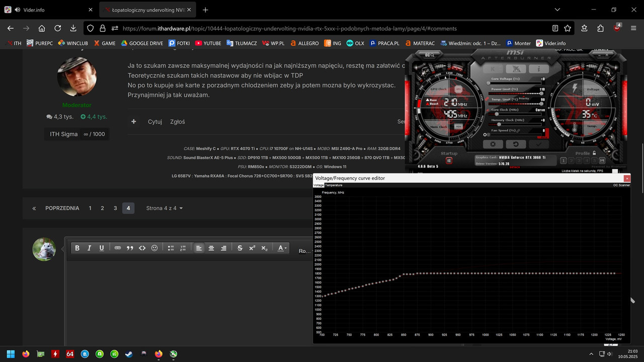Click Cytuj to quote the post
This screenshot has height=362, width=644.
[x=155, y=122]
